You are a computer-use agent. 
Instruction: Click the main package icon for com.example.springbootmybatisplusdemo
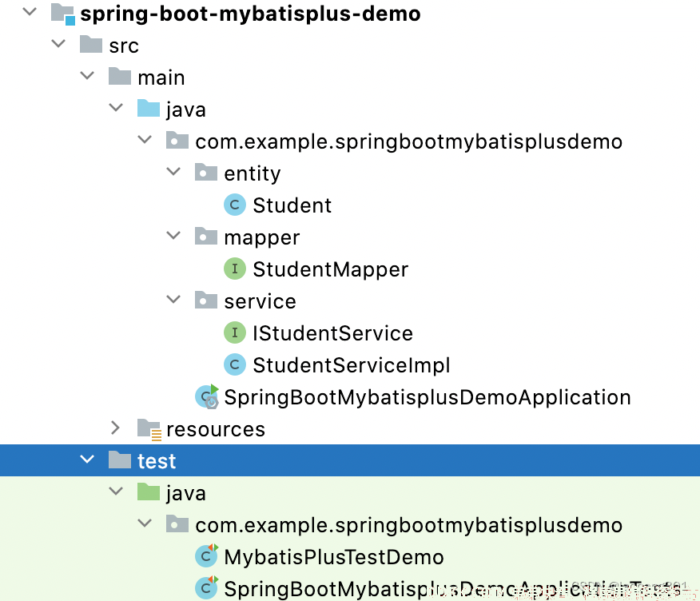pyautogui.click(x=177, y=140)
